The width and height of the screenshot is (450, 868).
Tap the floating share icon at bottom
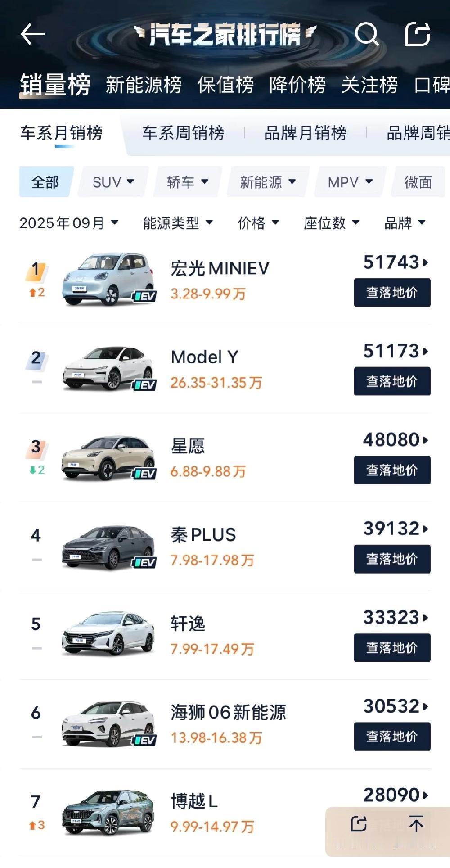[359, 824]
